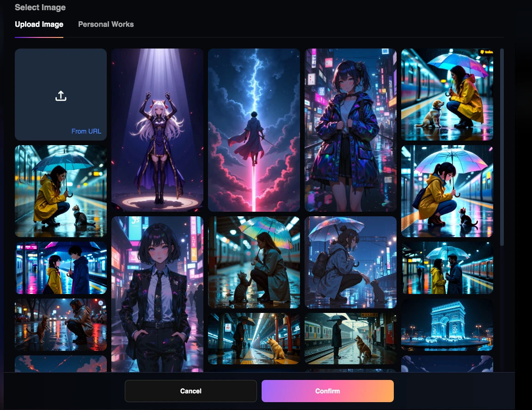This screenshot has height=410, width=532.
Task: Choose the lightning bolt swordsman image
Action: coord(254,130)
